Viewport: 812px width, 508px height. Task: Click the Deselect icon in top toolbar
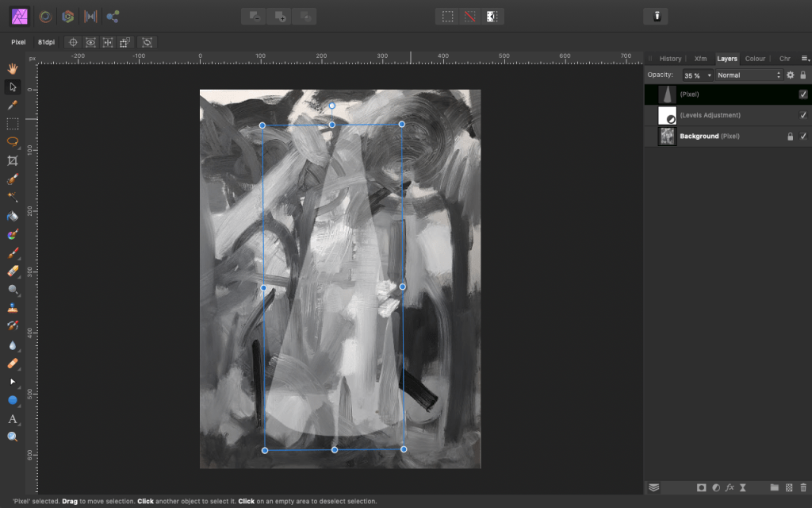coord(469,16)
